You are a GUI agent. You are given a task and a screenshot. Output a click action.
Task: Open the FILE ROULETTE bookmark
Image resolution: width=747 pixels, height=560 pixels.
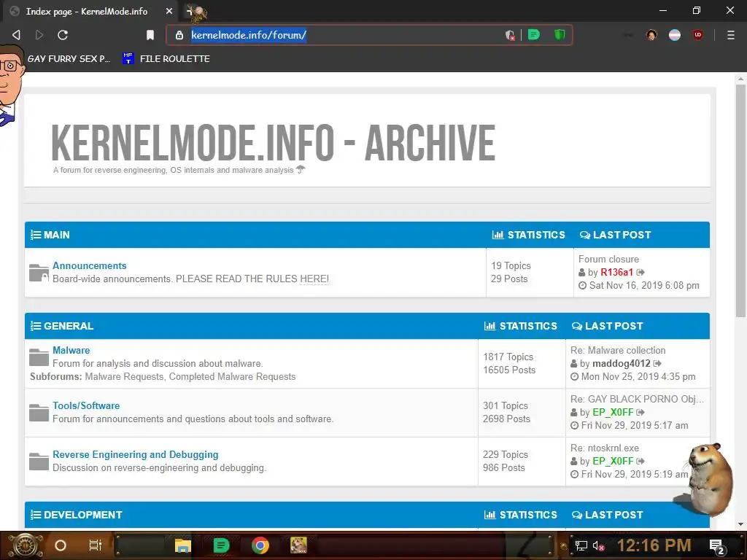pyautogui.click(x=166, y=58)
